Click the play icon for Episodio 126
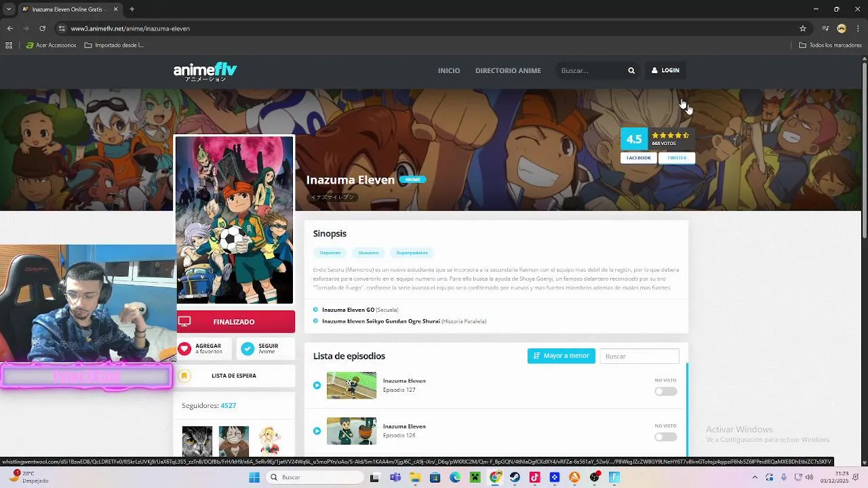Viewport: 868px width, 488px height. (x=317, y=431)
